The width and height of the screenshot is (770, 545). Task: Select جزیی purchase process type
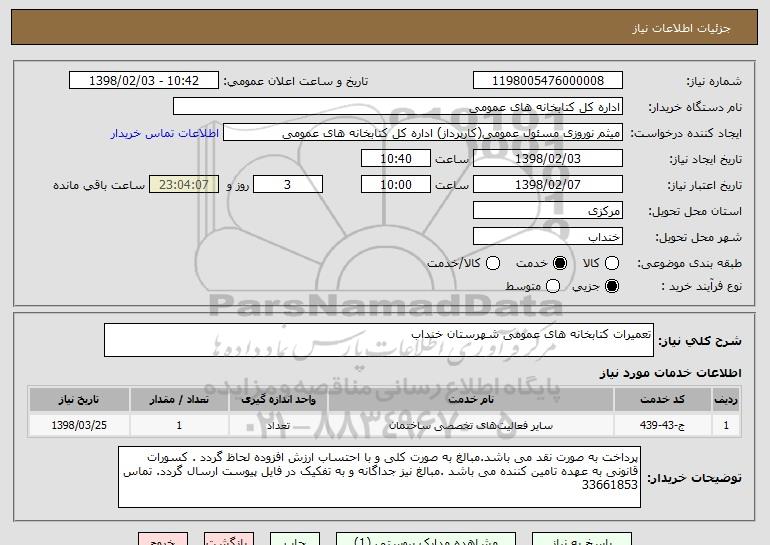pos(613,287)
